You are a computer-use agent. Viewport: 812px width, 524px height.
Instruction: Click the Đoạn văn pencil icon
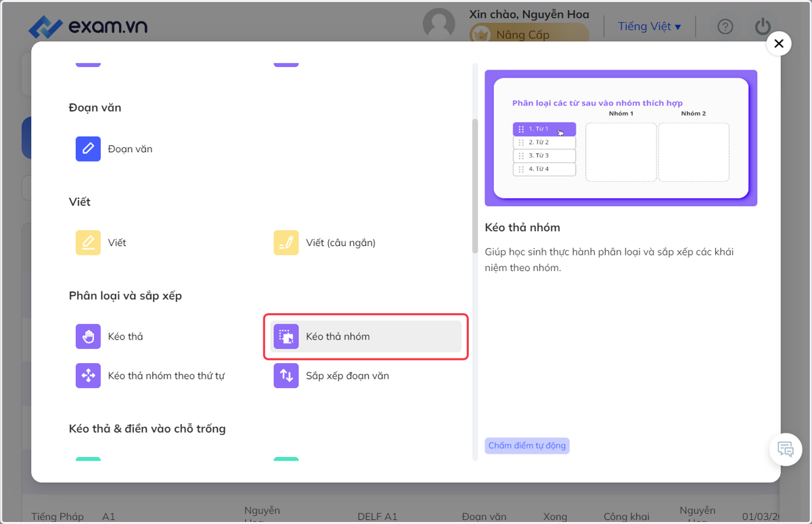[88, 149]
